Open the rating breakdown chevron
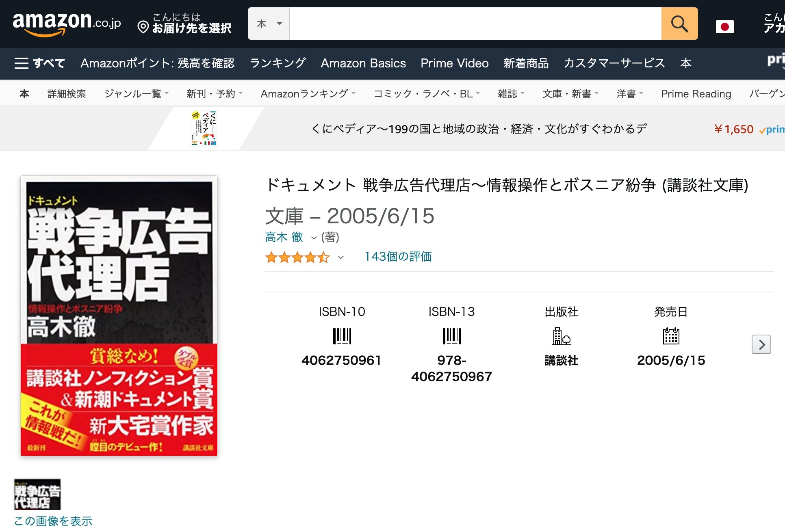785x532 pixels. coord(341,257)
